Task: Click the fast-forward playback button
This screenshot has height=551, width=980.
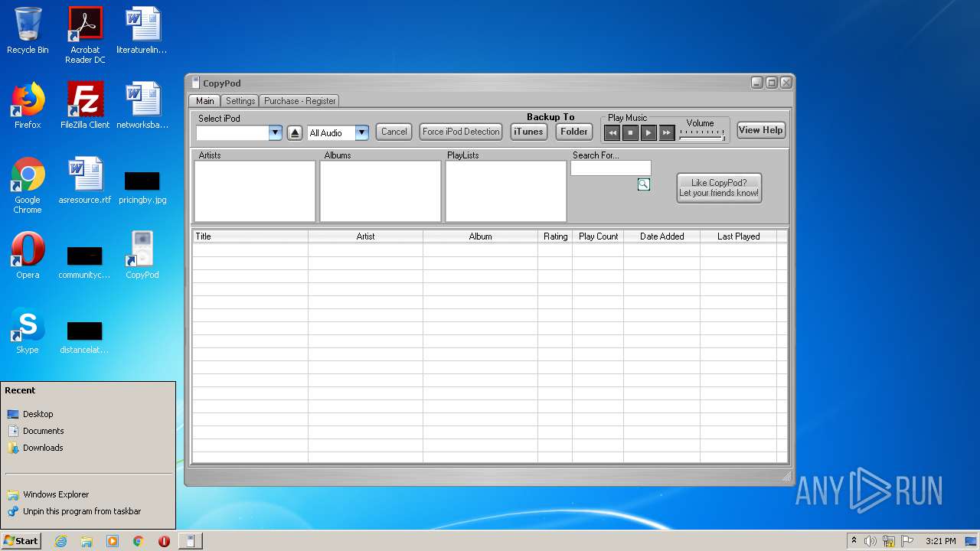Action: point(667,132)
